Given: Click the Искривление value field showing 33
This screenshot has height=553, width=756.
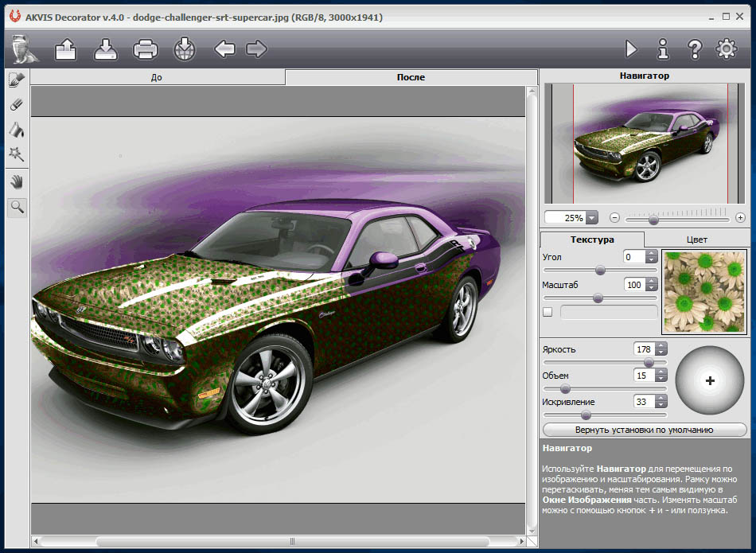Looking at the screenshot, I should pos(644,402).
